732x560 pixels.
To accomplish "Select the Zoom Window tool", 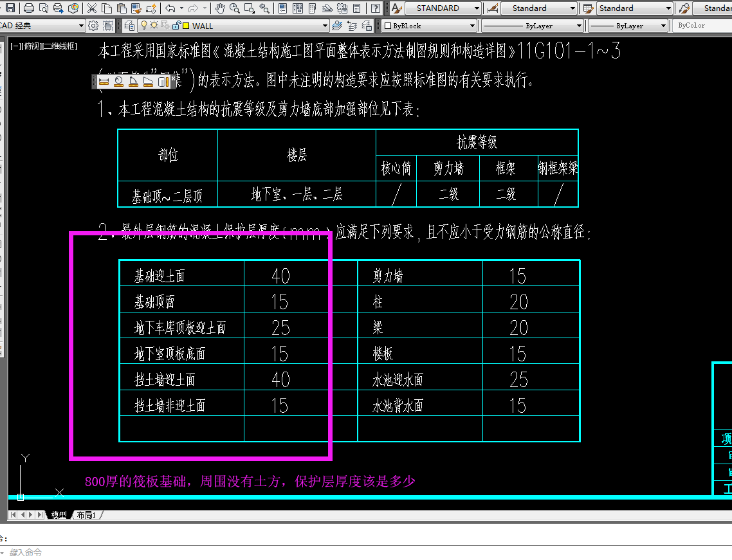I will tap(250, 8).
